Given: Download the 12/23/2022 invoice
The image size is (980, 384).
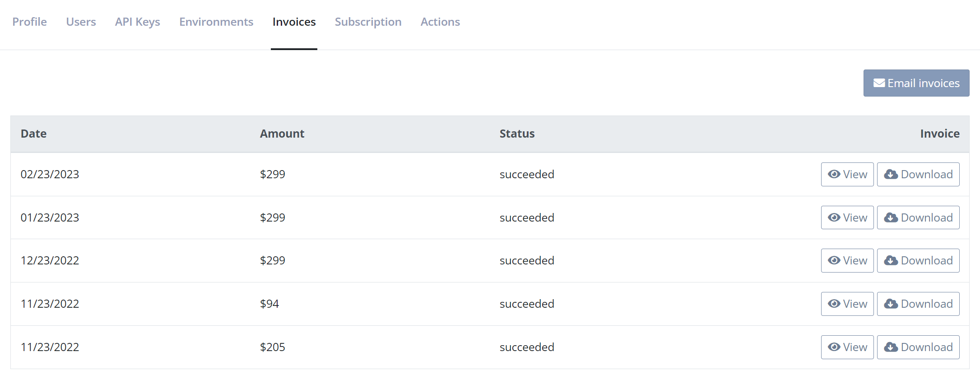Looking at the screenshot, I should 918,260.
